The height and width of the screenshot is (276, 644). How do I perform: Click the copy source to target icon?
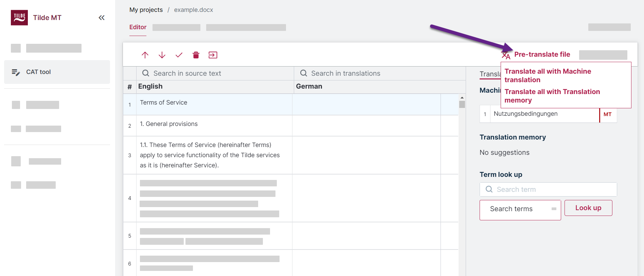tap(213, 55)
